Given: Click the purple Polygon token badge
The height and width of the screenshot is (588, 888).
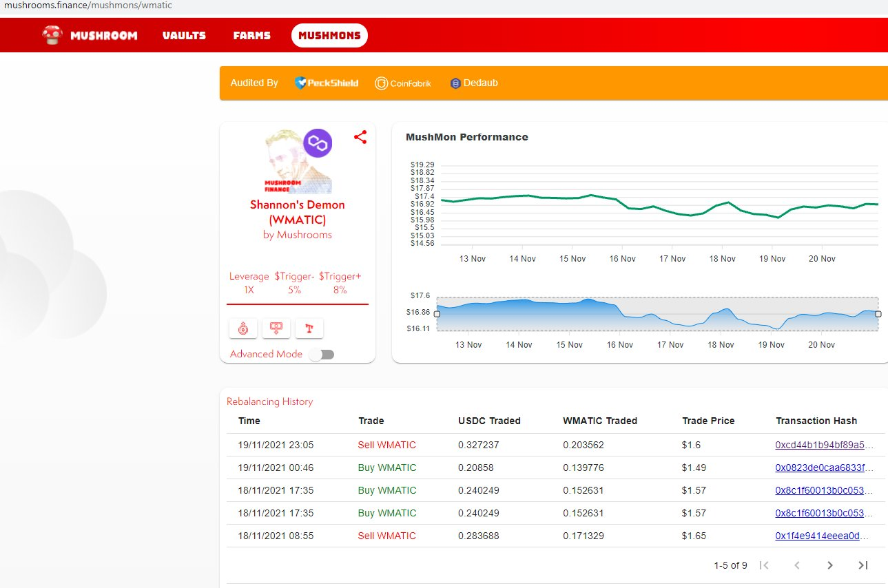Looking at the screenshot, I should 318,143.
